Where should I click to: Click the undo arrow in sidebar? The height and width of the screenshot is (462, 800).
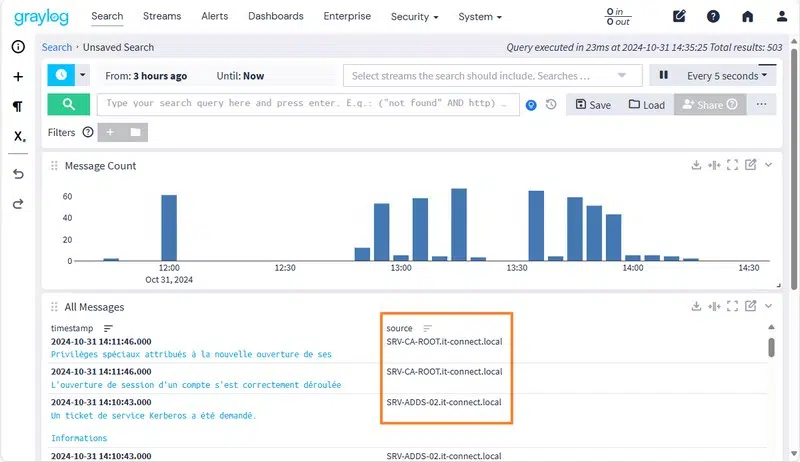click(18, 174)
